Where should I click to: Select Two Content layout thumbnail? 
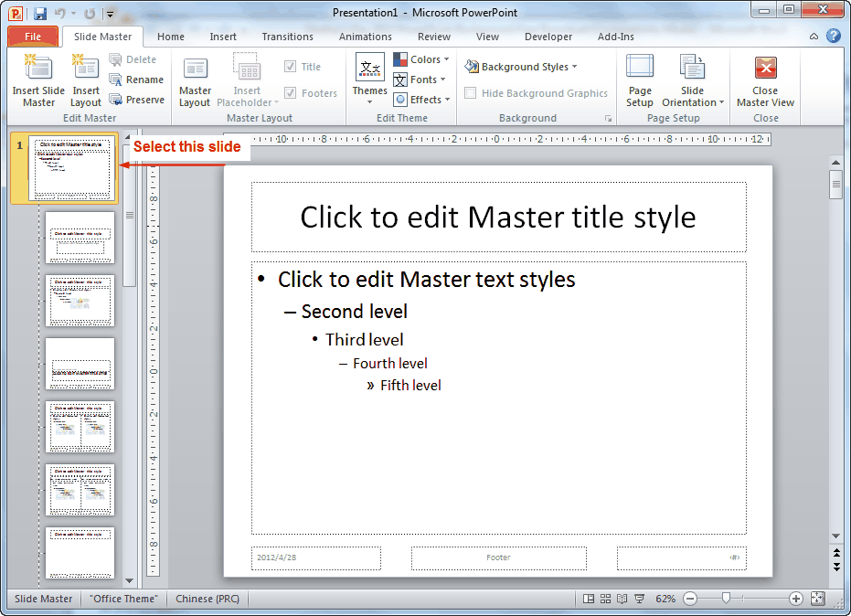pos(80,427)
